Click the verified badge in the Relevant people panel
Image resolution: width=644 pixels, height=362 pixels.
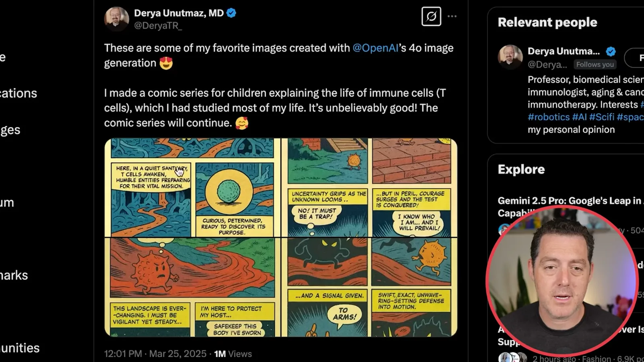[x=611, y=51]
